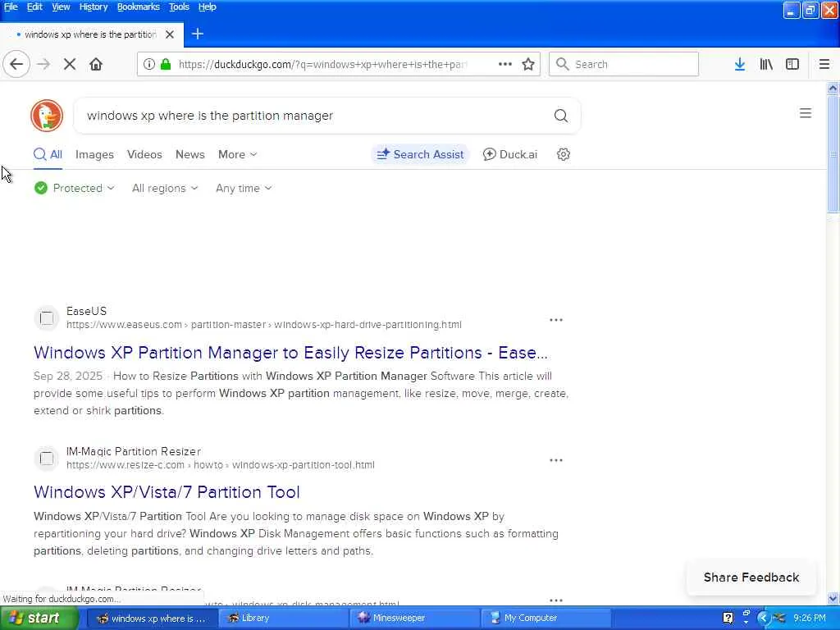The width and height of the screenshot is (840, 630).
Task: Click the DuckDuckGo duck logo
Action: pos(47,115)
